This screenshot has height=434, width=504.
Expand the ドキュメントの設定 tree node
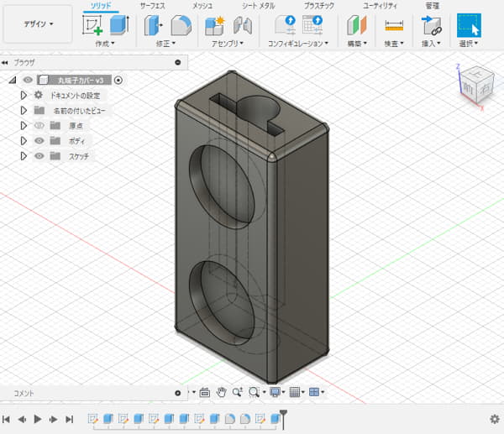tap(24, 96)
